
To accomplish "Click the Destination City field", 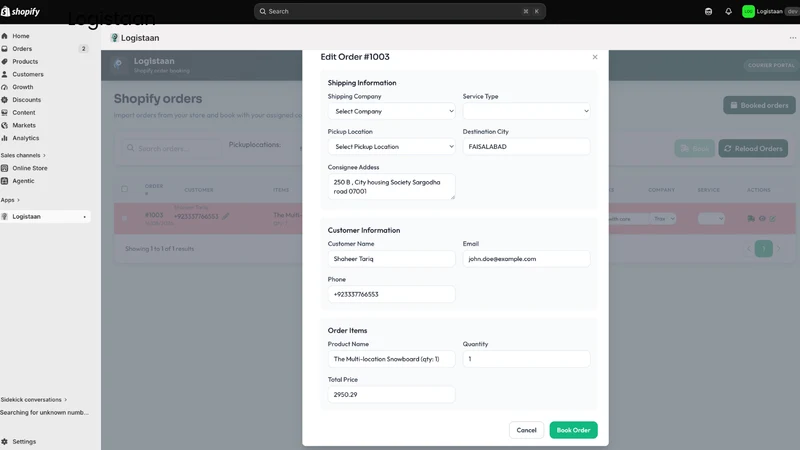I will 527,146.
